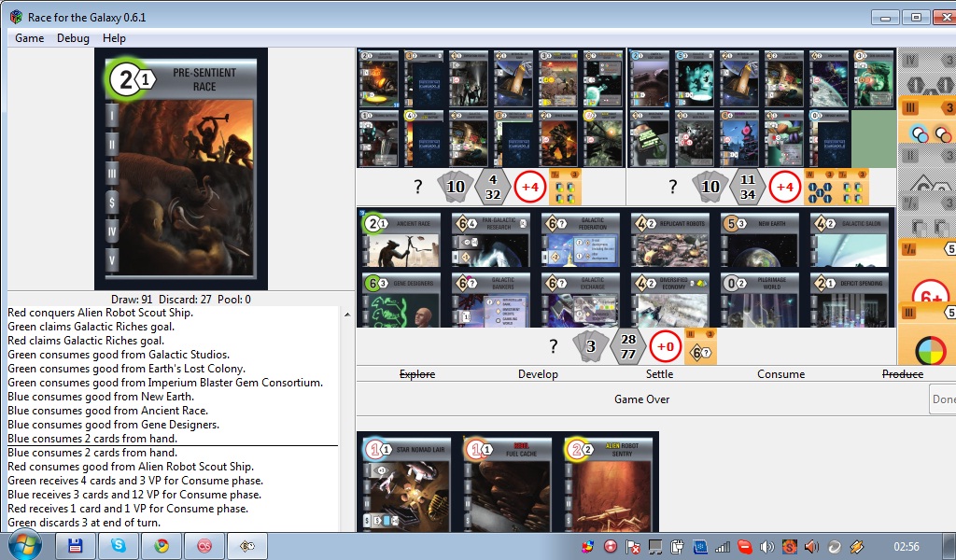Open Skype from the taskbar
Screen dimensions: 956x560
pos(119,546)
